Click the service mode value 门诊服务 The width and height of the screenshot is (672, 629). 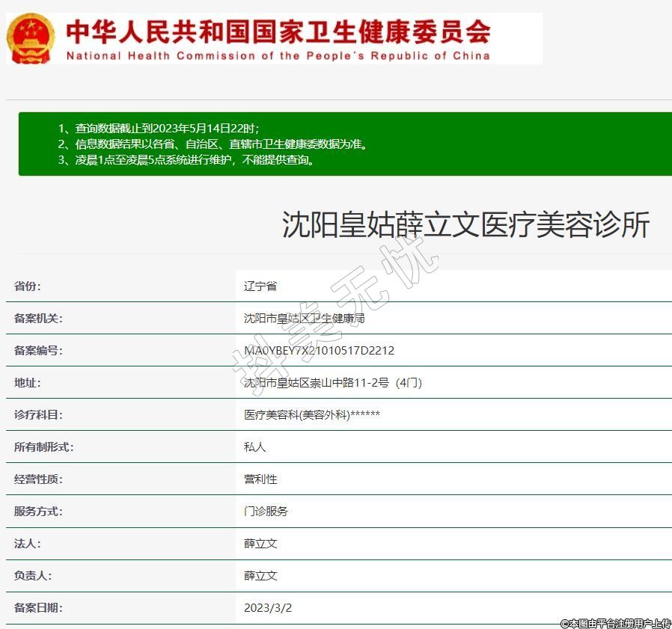266,511
